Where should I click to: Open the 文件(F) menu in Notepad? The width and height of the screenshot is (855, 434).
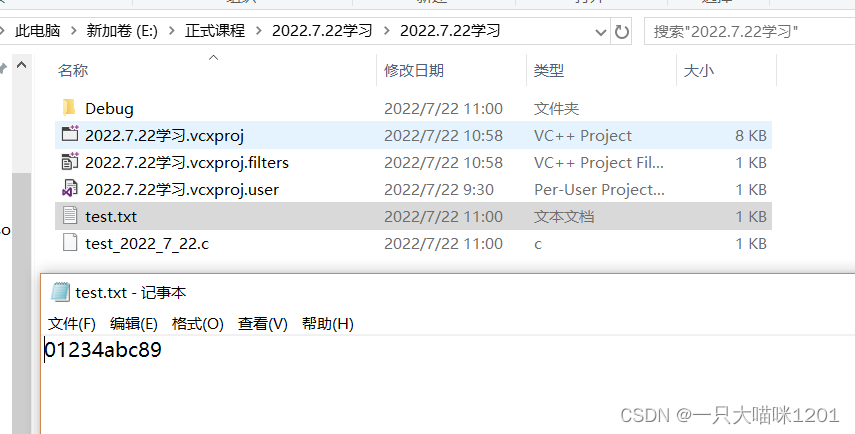click(x=72, y=324)
